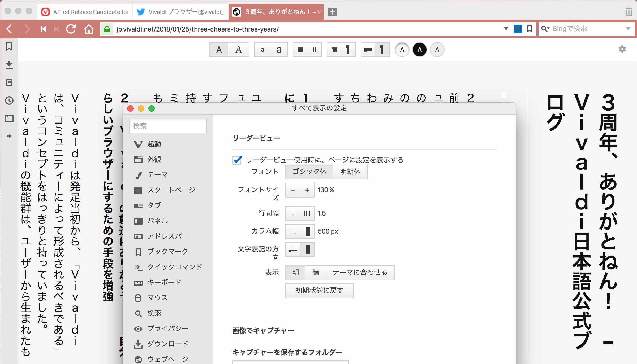The height and width of the screenshot is (364, 637).
Task: Select 暗 dark display mode
Action: (316, 273)
